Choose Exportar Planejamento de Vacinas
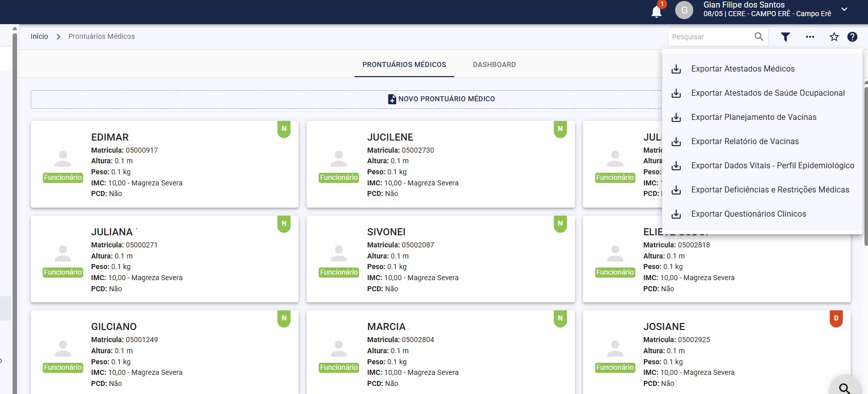 click(x=753, y=117)
